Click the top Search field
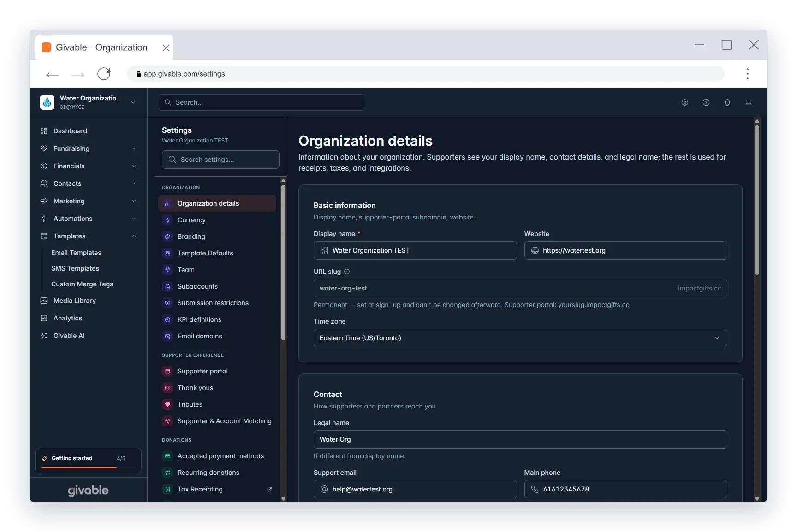Screen dimensions: 797x532 pos(262,102)
